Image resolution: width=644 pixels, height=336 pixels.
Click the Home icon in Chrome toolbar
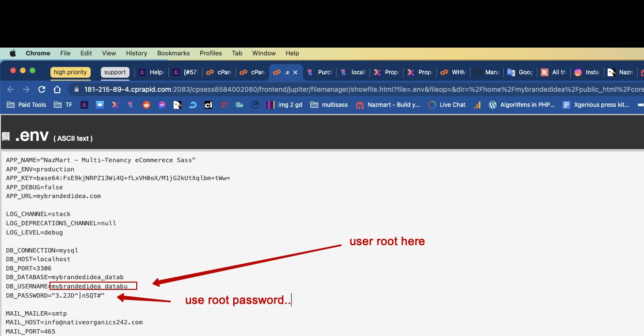[x=57, y=89]
